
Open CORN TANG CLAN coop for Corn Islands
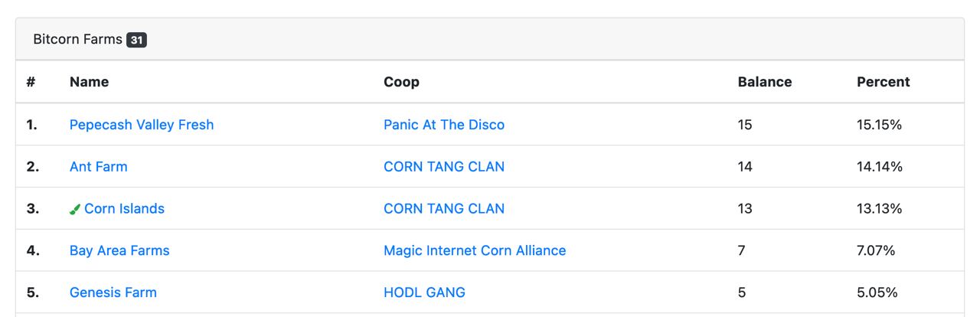pyautogui.click(x=444, y=209)
